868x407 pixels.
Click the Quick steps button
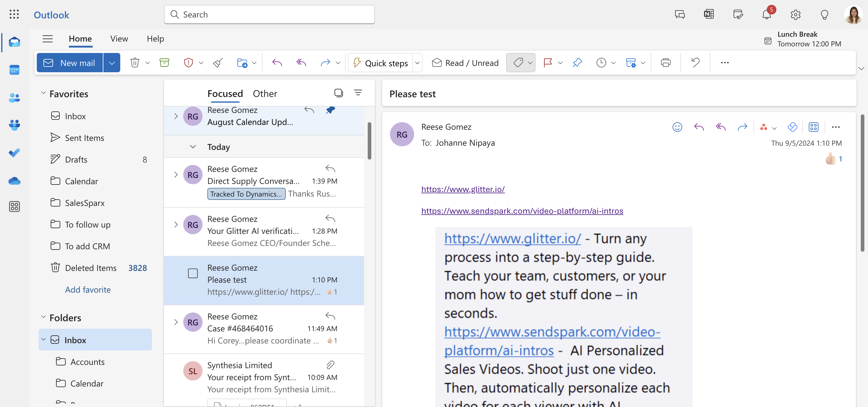380,63
